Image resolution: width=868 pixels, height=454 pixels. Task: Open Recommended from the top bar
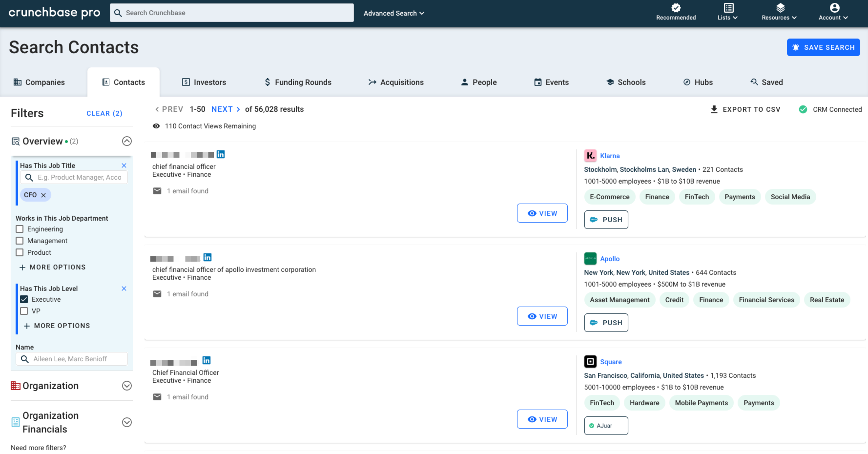(x=676, y=12)
